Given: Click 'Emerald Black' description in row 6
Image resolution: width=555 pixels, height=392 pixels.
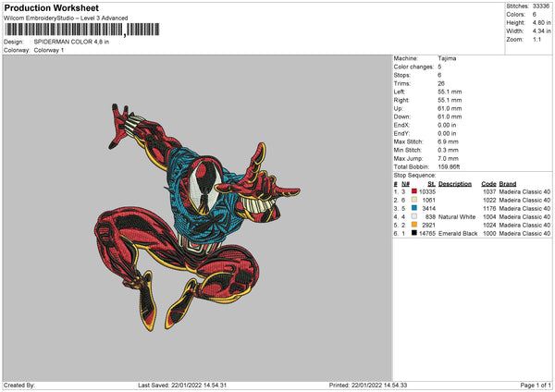Looking at the screenshot, I should [x=458, y=234].
